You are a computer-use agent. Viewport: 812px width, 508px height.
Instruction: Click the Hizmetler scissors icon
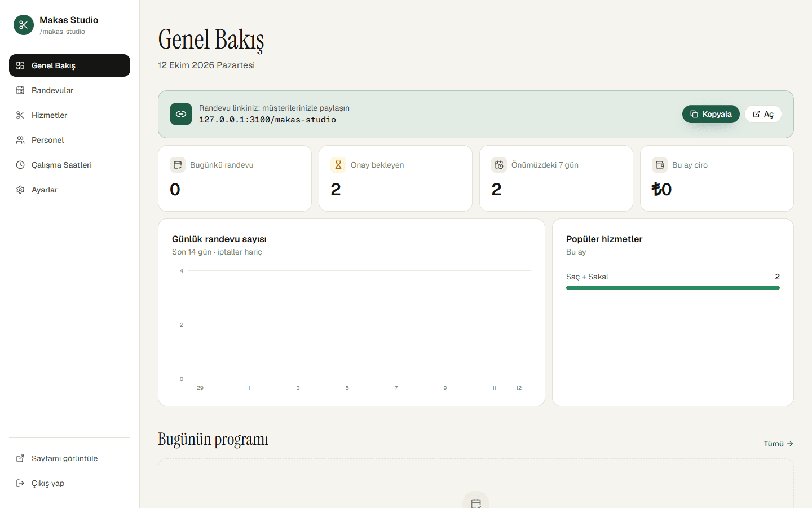click(20, 115)
